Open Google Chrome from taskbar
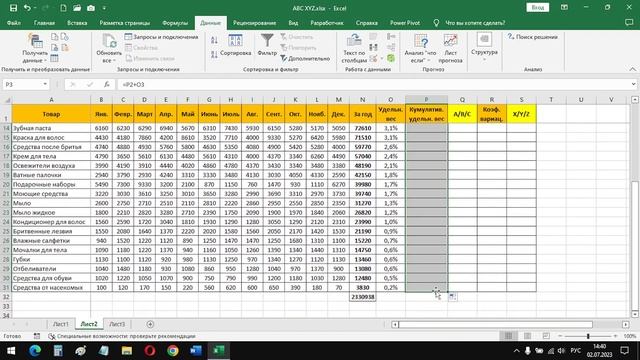The height and width of the screenshot is (360, 640). pos(173,351)
